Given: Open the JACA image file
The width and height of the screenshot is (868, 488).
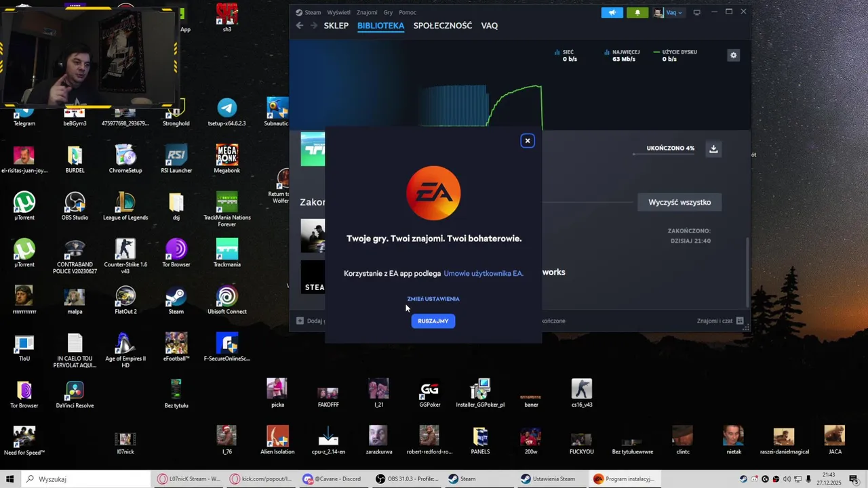Looking at the screenshot, I should coord(835,440).
